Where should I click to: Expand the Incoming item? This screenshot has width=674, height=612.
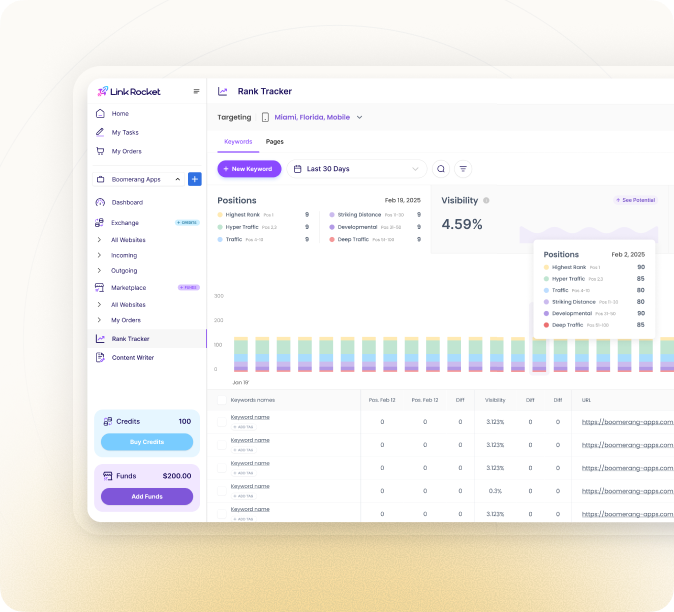(124, 255)
